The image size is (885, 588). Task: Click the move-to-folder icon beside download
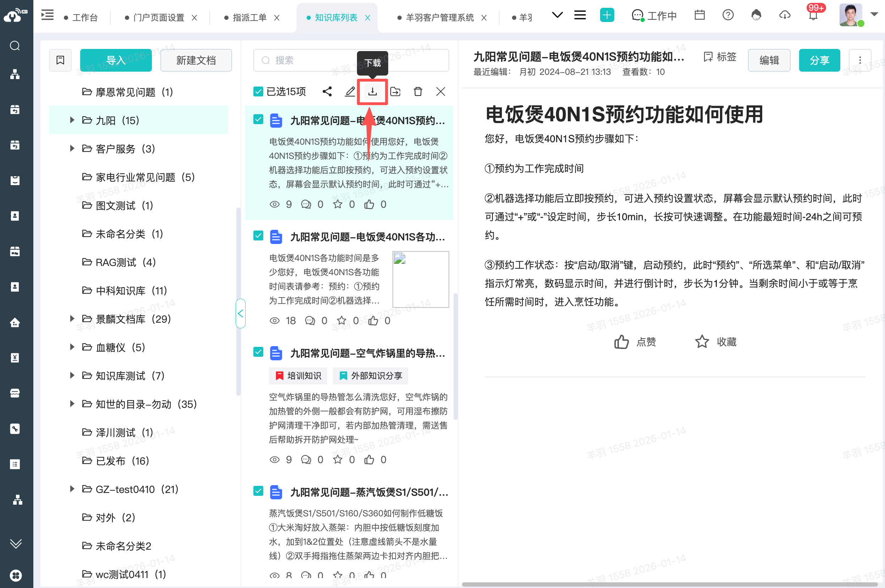pos(395,91)
